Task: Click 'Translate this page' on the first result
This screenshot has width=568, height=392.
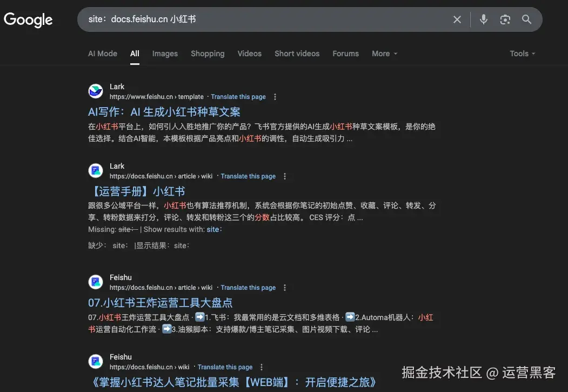Action: point(238,96)
